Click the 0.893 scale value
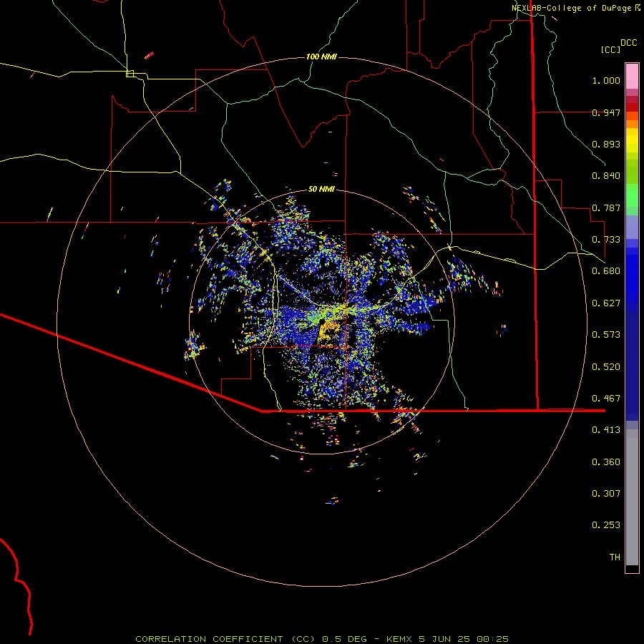This screenshot has width=644, height=644. (x=606, y=144)
